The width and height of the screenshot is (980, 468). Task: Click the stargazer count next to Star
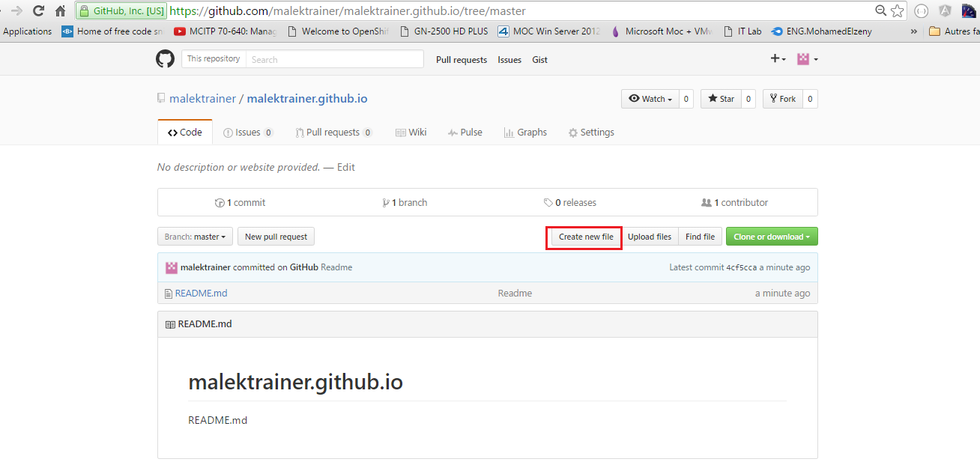click(x=748, y=99)
